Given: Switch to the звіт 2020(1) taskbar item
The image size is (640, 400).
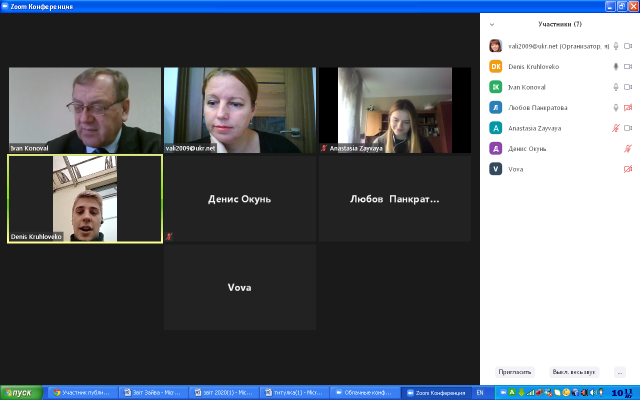Looking at the screenshot, I should [x=223, y=393].
